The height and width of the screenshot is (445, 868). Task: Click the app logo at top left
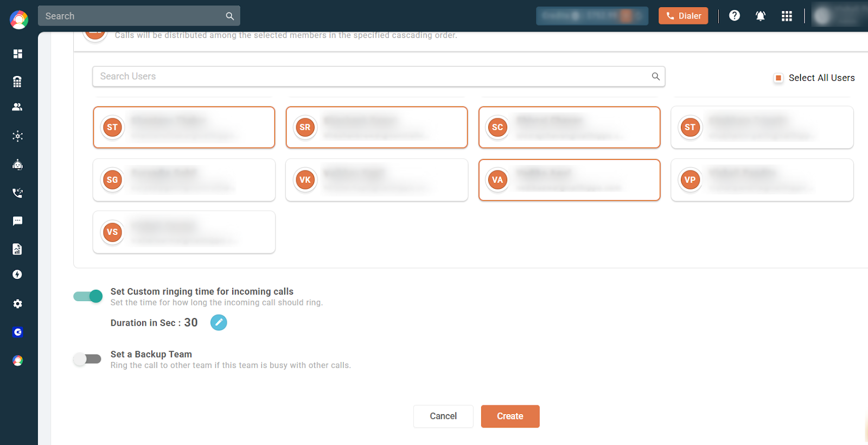[x=19, y=20]
